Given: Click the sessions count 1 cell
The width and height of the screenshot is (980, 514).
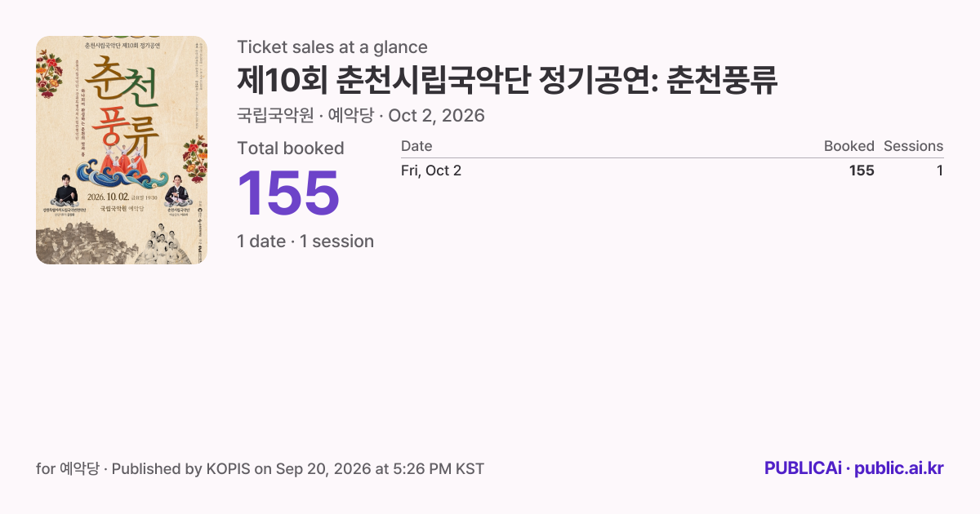Looking at the screenshot, I should 940,171.
